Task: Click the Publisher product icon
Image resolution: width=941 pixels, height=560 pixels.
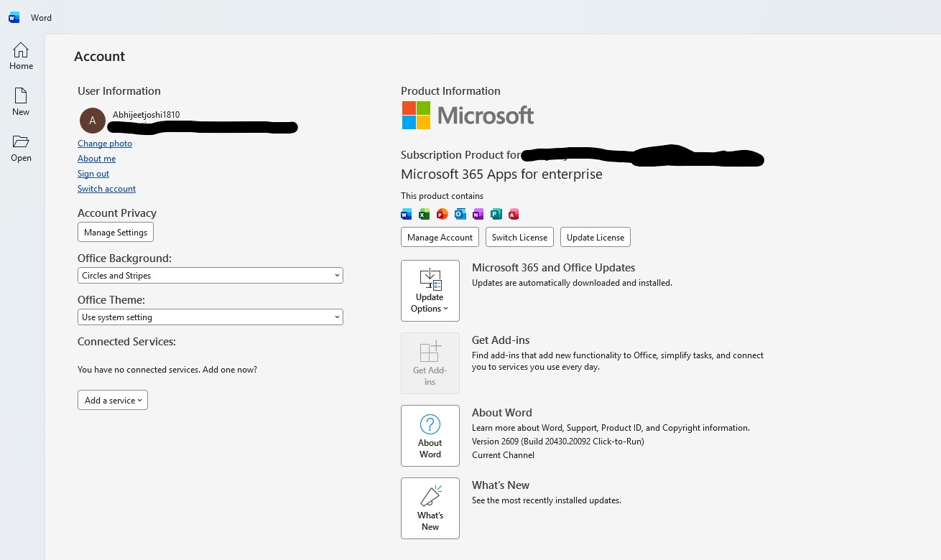Action: (x=496, y=214)
